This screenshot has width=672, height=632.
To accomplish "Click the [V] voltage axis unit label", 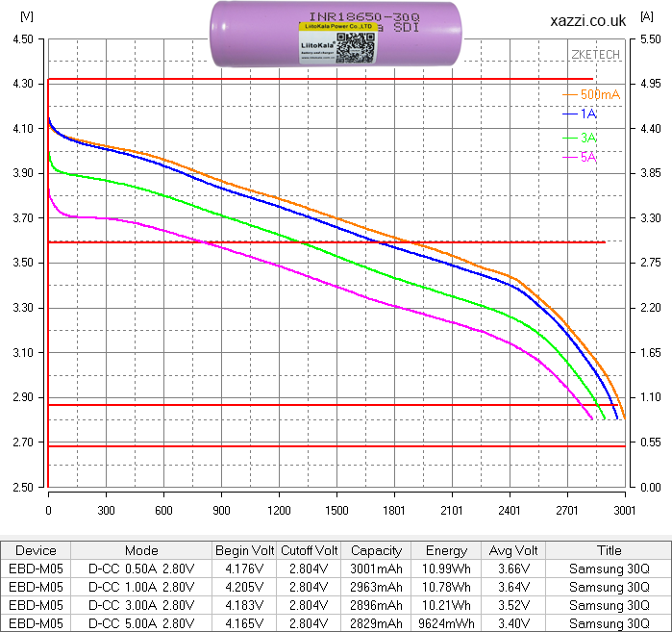I will (27, 16).
